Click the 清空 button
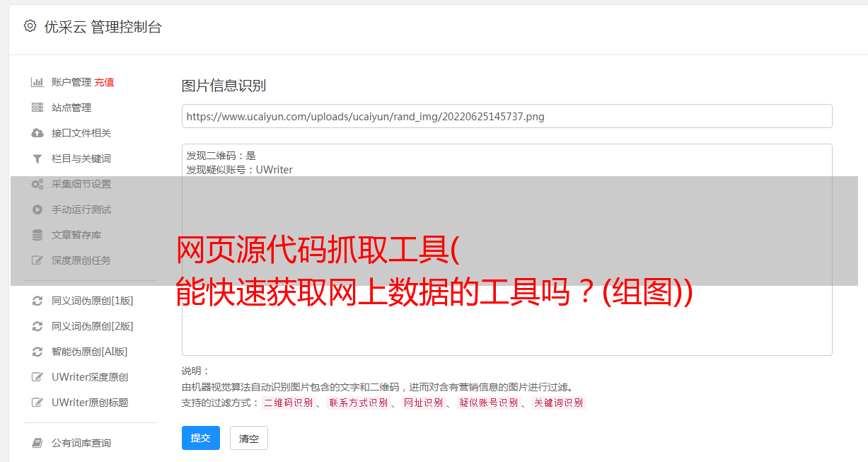Screen dimensions: 868x462 pyautogui.click(x=249, y=438)
